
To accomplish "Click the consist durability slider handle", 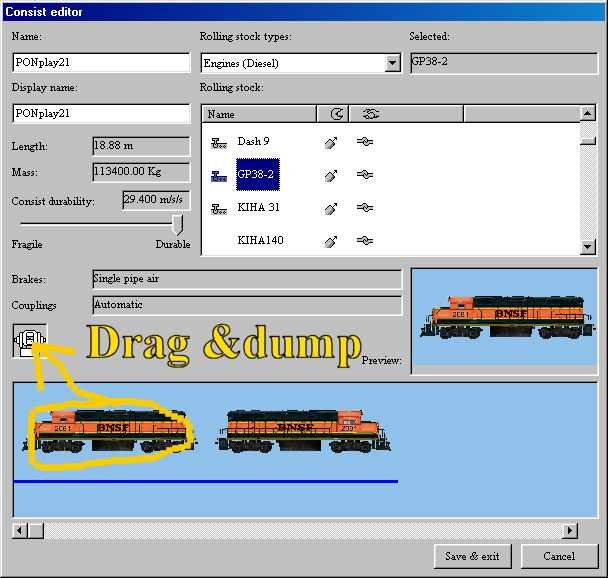I will tap(178, 224).
